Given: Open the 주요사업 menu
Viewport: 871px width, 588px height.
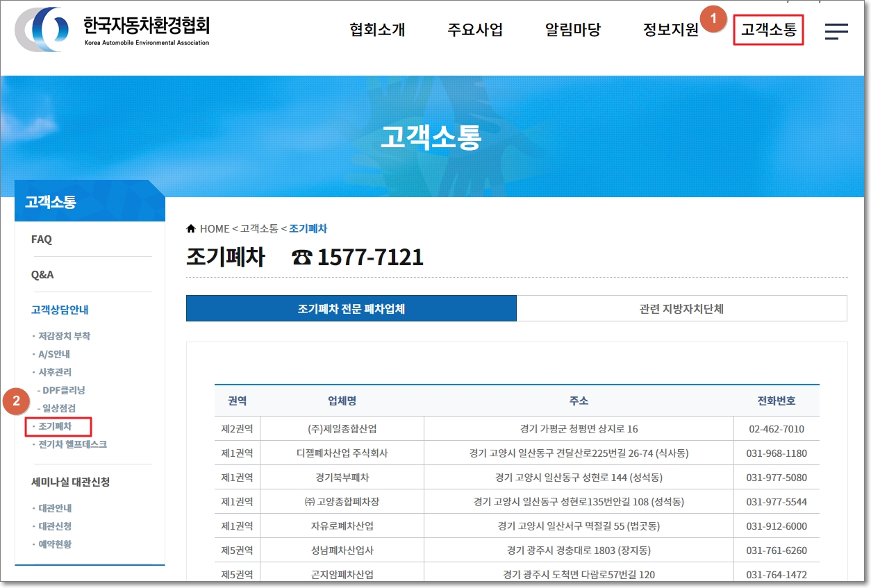Looking at the screenshot, I should coord(475,30).
